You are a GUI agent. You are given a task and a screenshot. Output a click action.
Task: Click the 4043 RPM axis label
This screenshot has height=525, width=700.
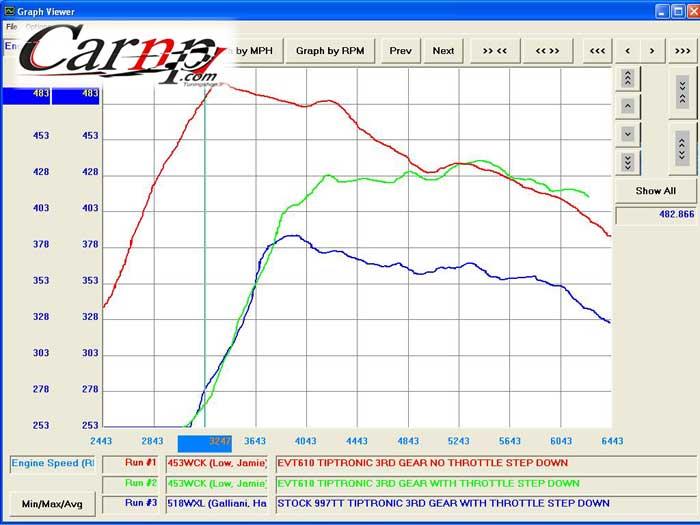[305, 442]
